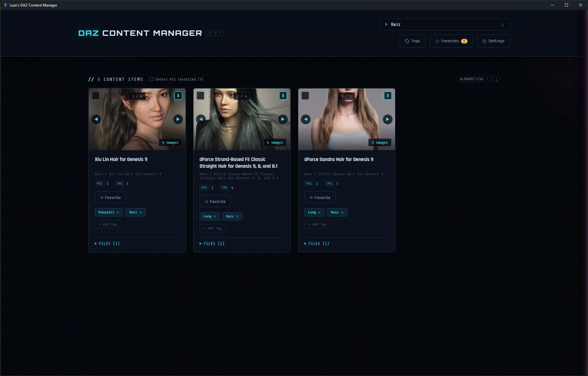Tick the Select All Installed checkbox
The image size is (588, 376).
click(152, 79)
